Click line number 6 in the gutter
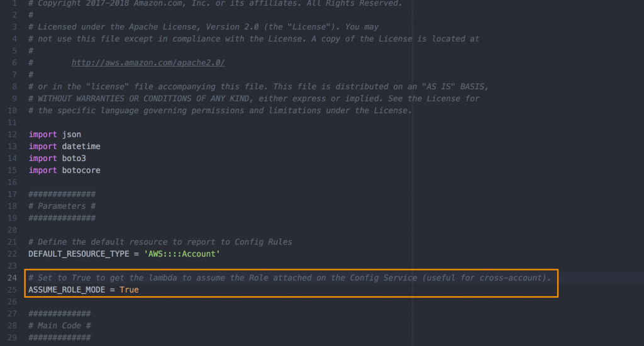Image resolution: width=644 pixels, height=346 pixels. [x=15, y=63]
